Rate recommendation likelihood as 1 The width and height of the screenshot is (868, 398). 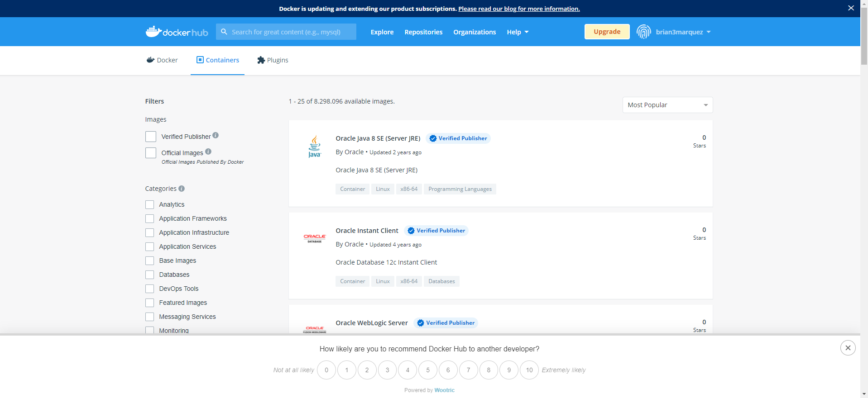[x=347, y=370]
